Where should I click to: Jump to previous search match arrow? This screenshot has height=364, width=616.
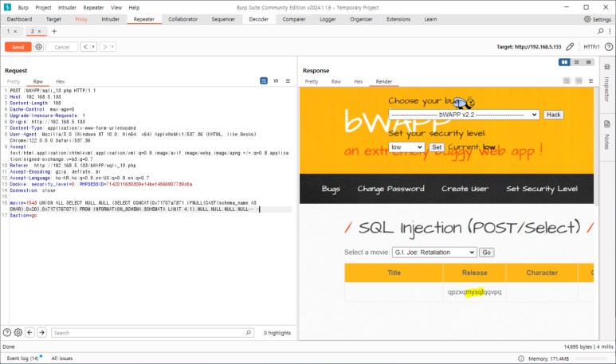click(x=29, y=333)
